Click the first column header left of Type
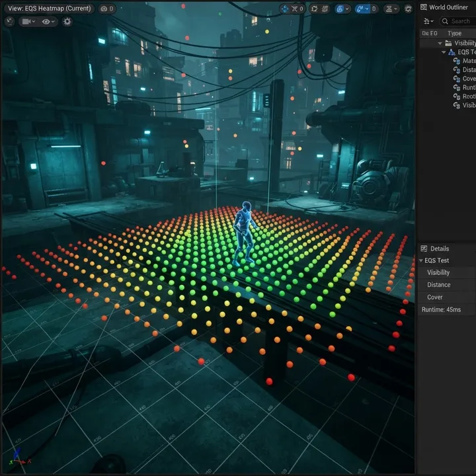Image resolution: width=476 pixels, height=476 pixels. coord(430,33)
